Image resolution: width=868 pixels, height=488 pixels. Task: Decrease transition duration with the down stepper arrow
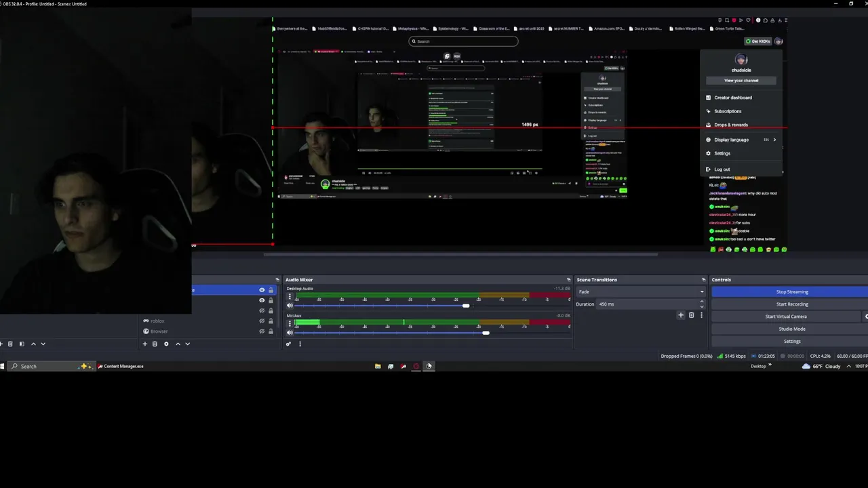click(x=701, y=306)
